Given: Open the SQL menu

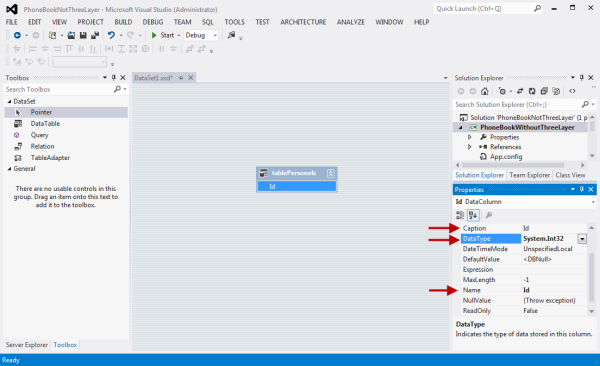Looking at the screenshot, I should [208, 22].
